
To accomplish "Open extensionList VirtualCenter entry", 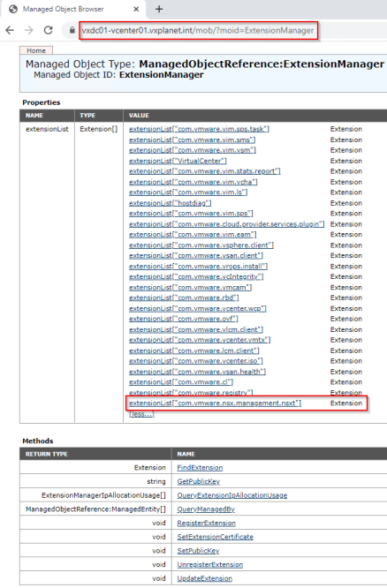I will 178,161.
